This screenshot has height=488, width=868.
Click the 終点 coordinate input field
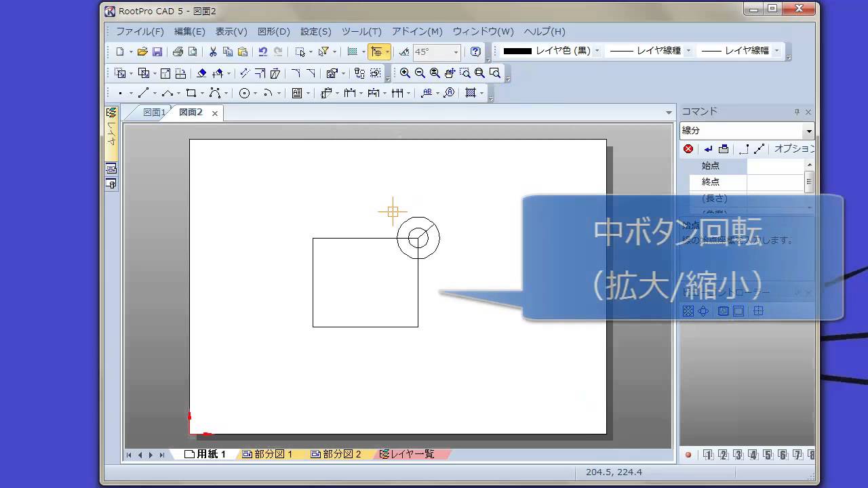coord(775,182)
